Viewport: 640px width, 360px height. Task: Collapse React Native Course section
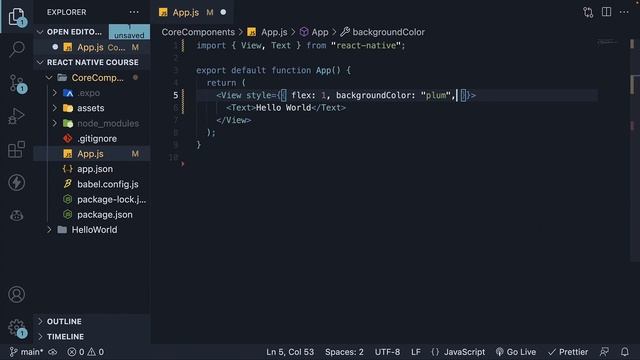pos(40,62)
